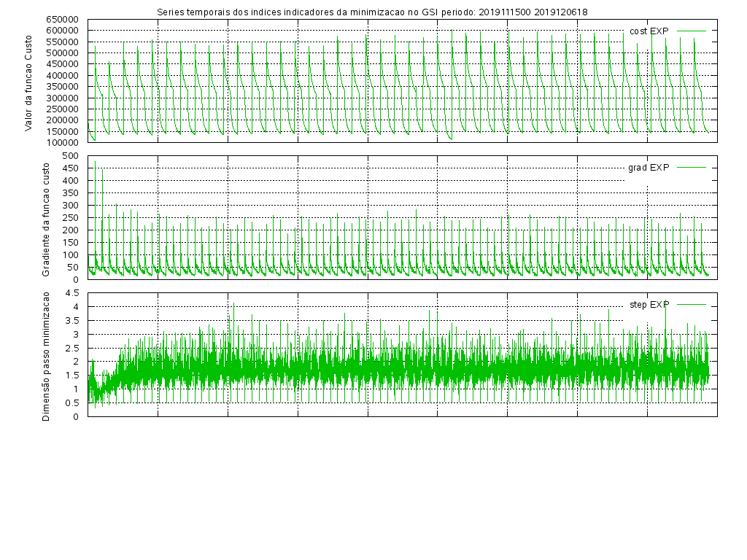This screenshot has width=747, height=560.
Task: Click the grad EXP legend line sample
Action: 692,168
